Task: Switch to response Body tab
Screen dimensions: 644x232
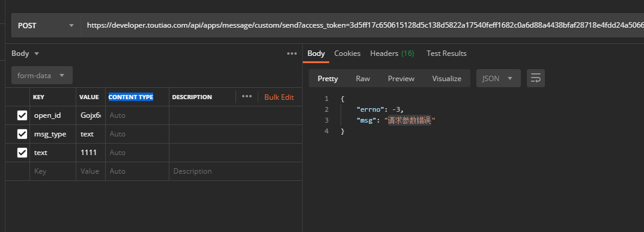Action: 316,53
